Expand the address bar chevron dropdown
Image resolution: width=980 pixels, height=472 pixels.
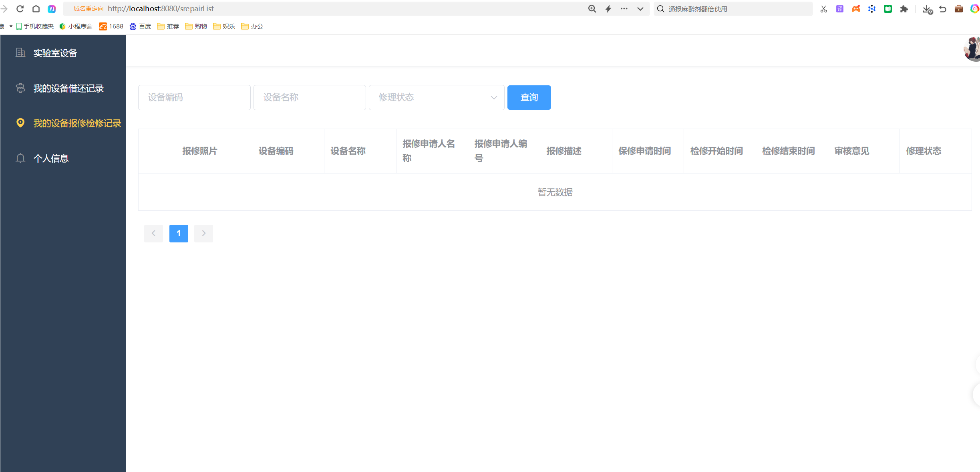coord(640,9)
